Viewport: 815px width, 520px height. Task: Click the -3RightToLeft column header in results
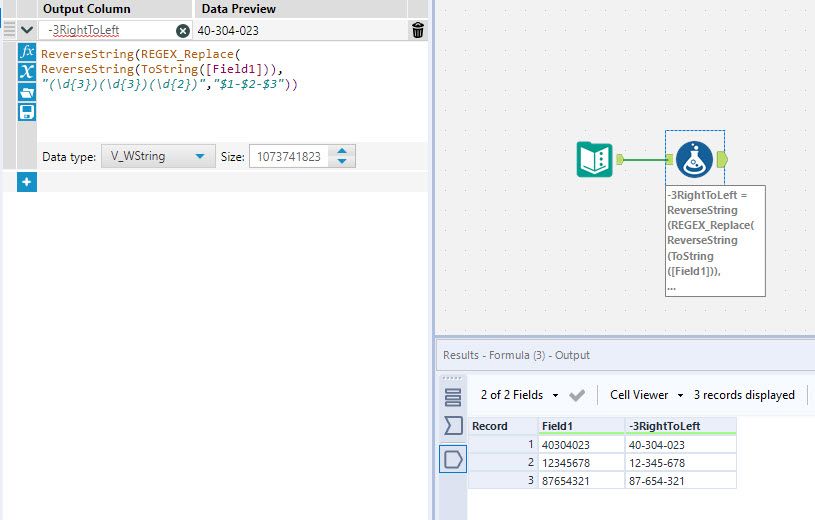pos(680,426)
